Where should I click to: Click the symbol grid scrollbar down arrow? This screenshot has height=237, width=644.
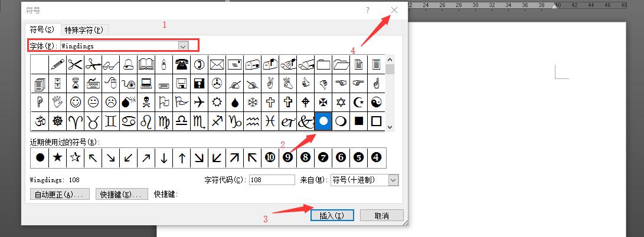(x=390, y=127)
